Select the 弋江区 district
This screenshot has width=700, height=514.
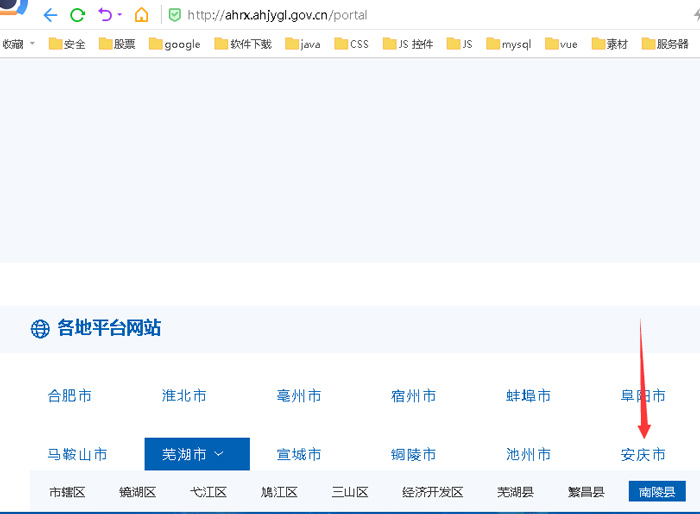208,492
